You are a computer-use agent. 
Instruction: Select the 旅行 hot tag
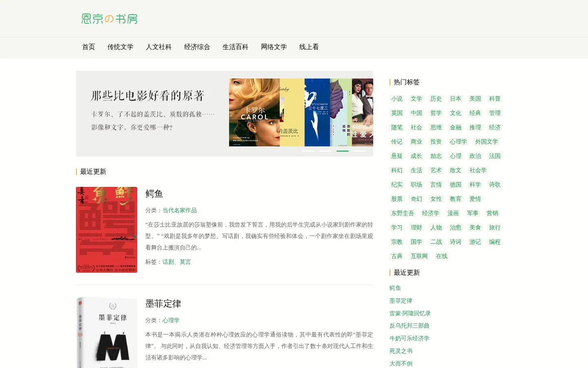tap(495, 227)
